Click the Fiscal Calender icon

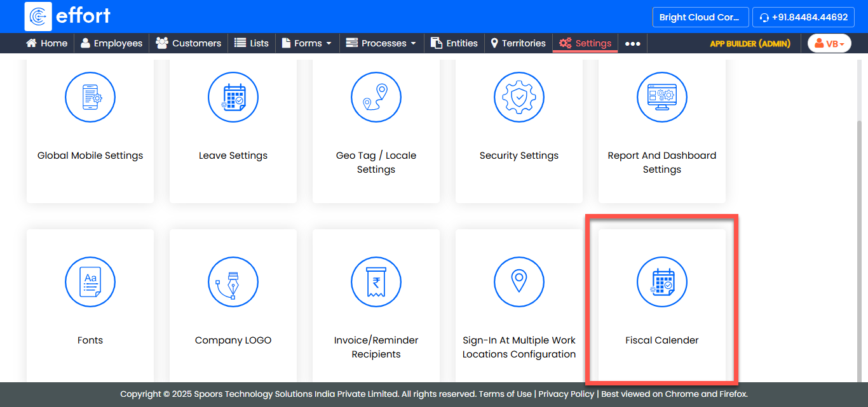tap(662, 282)
